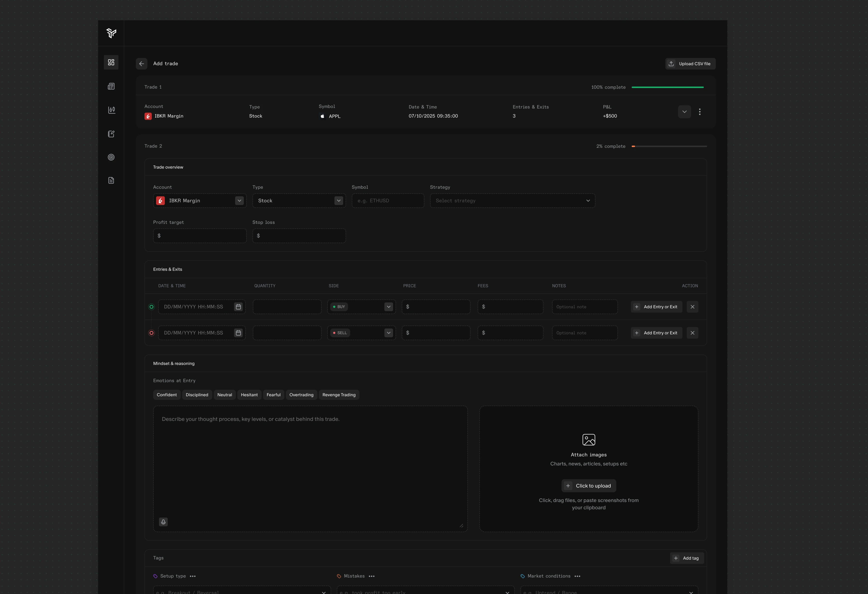Viewport: 868px width, 594px height.
Task: Click the Click to upload button
Action: click(589, 486)
